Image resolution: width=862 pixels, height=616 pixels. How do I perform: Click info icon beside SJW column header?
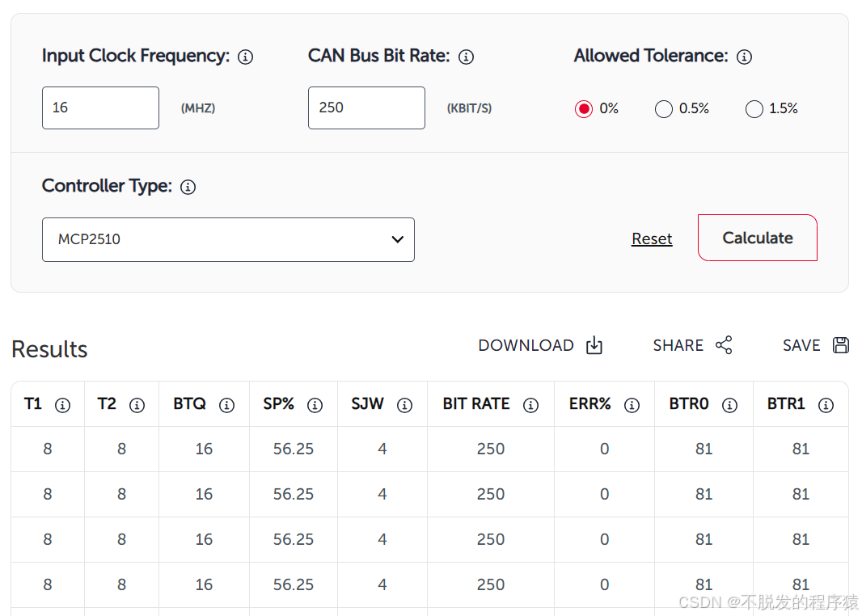click(404, 405)
